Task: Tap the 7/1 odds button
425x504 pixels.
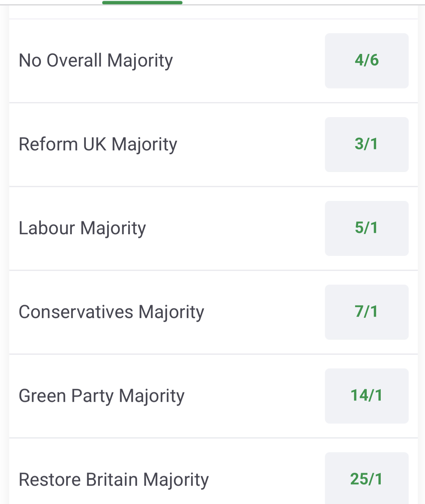Action: click(366, 312)
